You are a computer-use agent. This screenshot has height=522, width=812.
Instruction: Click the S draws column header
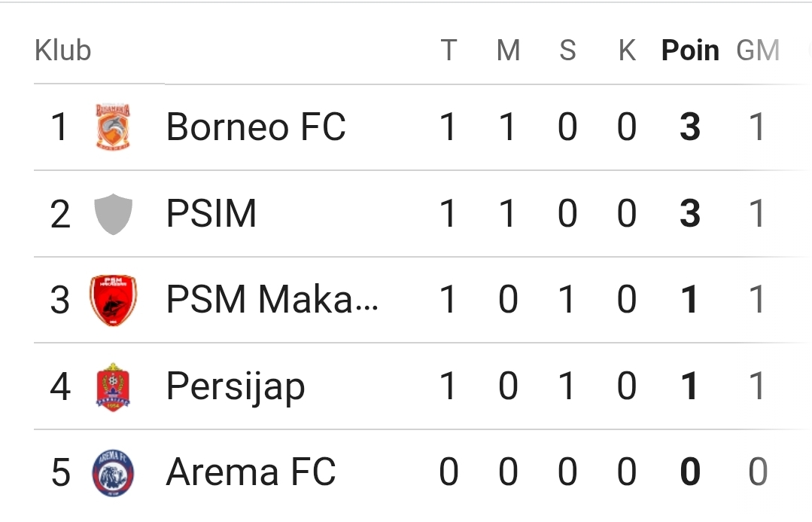point(567,50)
